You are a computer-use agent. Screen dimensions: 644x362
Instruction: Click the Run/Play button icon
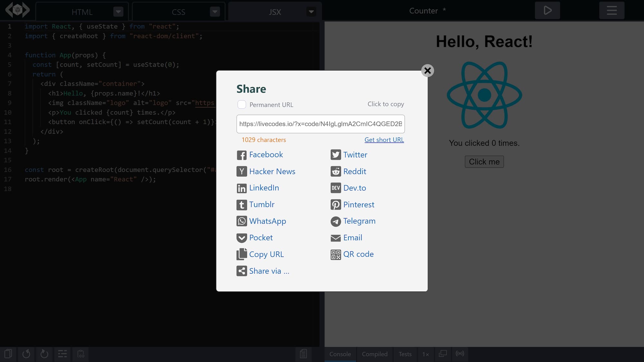pos(548,10)
